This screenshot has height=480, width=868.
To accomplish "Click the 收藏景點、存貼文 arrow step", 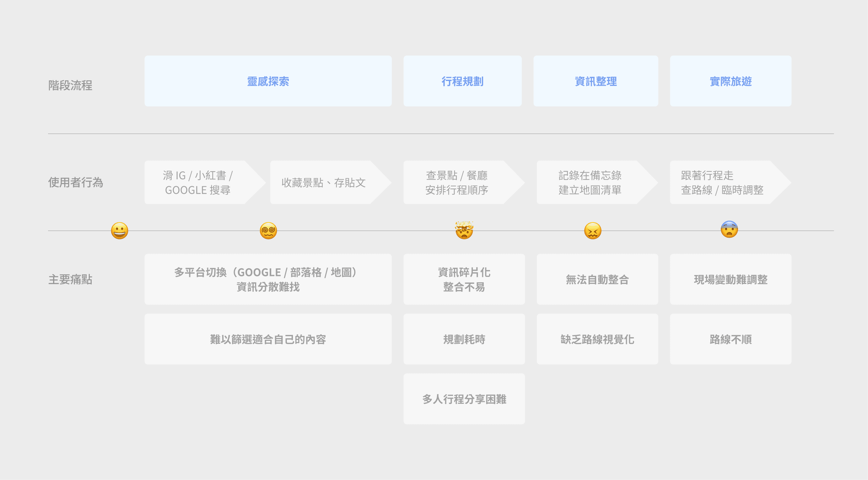I will pyautogui.click(x=323, y=182).
